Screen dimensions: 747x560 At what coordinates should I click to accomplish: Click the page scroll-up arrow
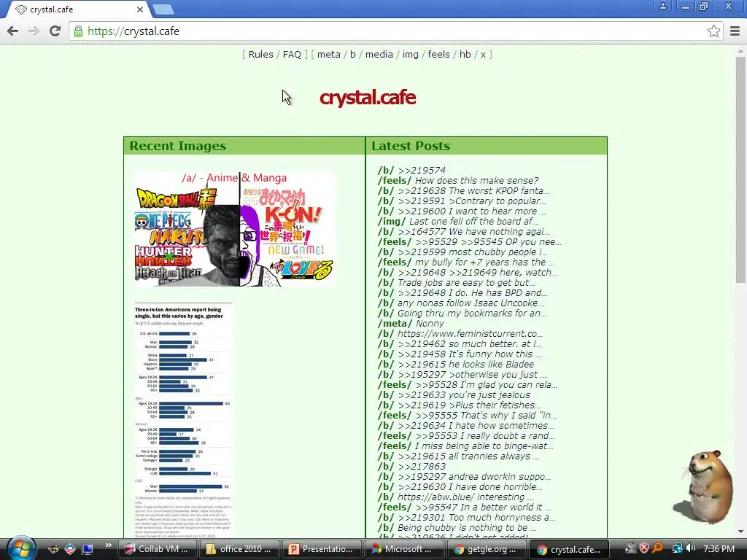pyautogui.click(x=741, y=50)
